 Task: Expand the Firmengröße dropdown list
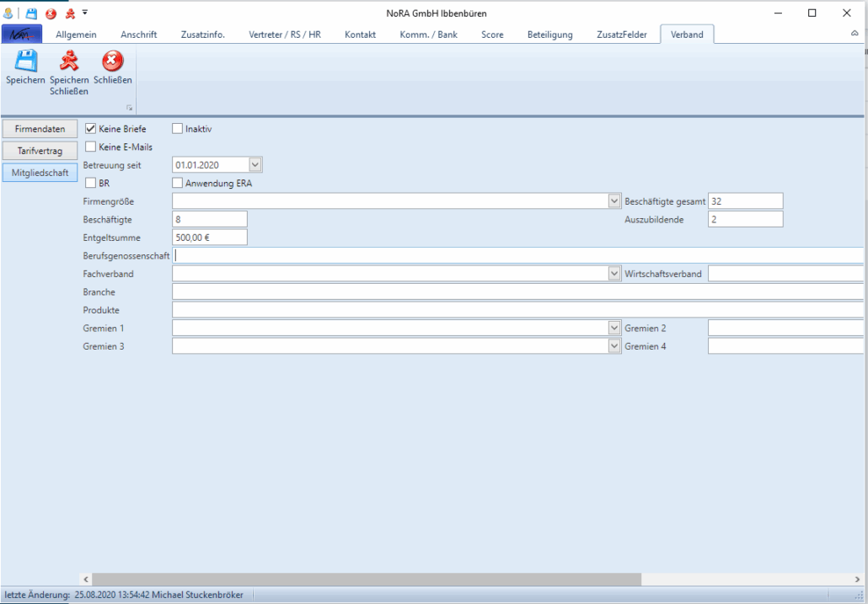coord(613,201)
